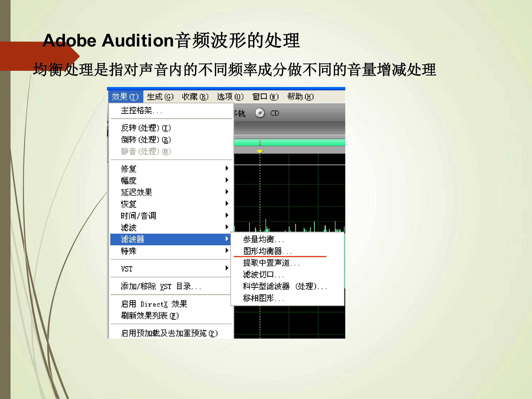This screenshot has height=399, width=532.
Task: Choose 添加/移除 VST 目录... entry
Action: click(171, 286)
